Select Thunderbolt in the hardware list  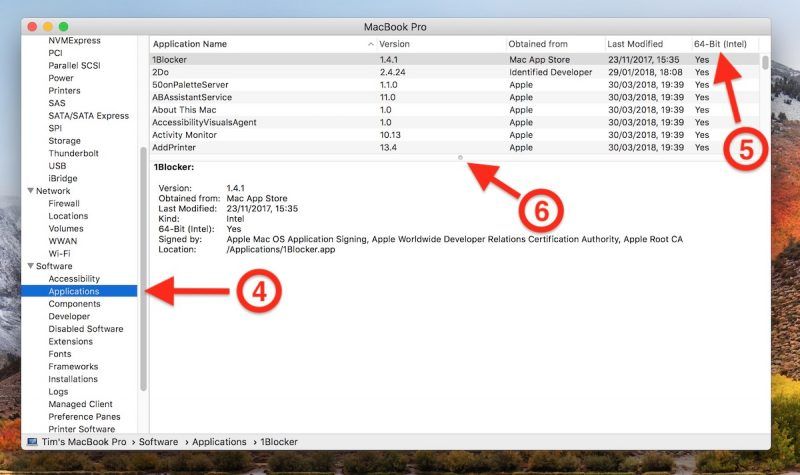click(74, 153)
